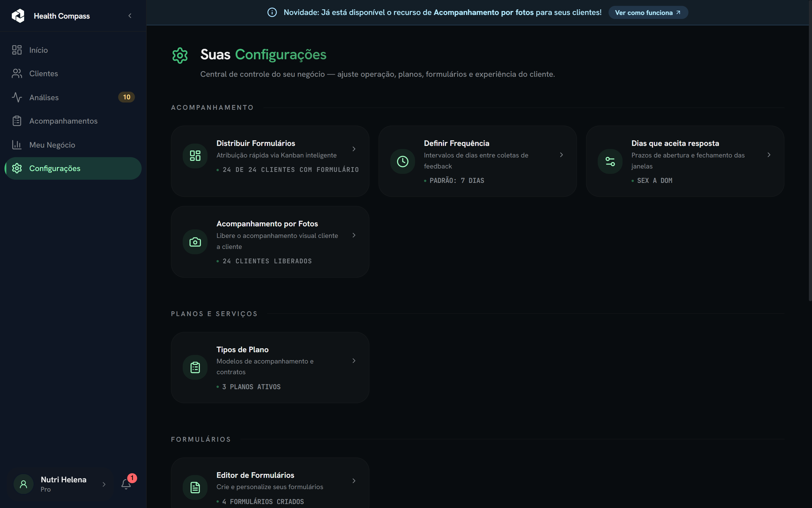Open Meu Negócio page
This screenshot has width=812, height=508.
click(73, 145)
